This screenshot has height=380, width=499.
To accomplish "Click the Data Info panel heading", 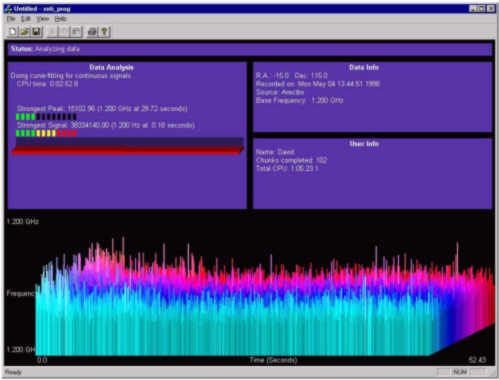I will 364,67.
